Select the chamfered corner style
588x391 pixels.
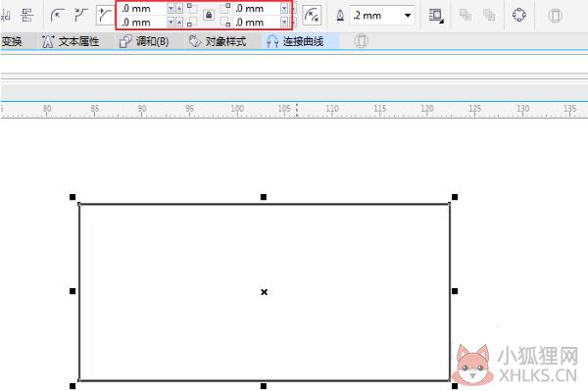pos(105,16)
